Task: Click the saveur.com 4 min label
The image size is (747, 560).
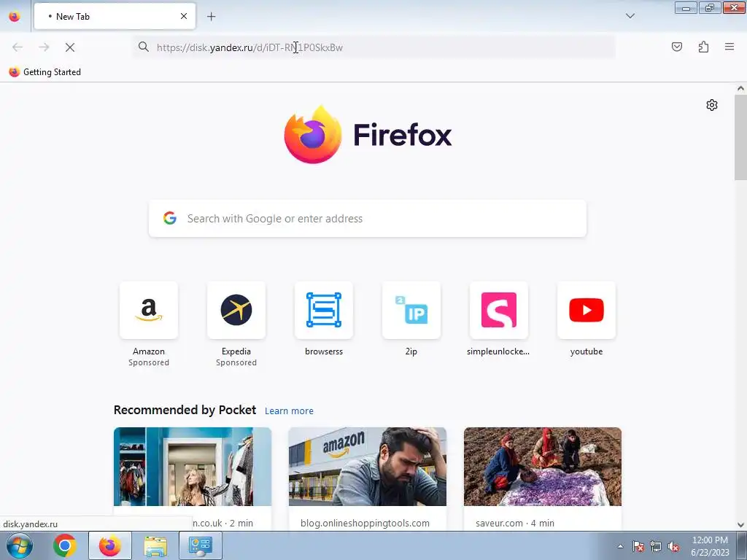Action: point(515,523)
